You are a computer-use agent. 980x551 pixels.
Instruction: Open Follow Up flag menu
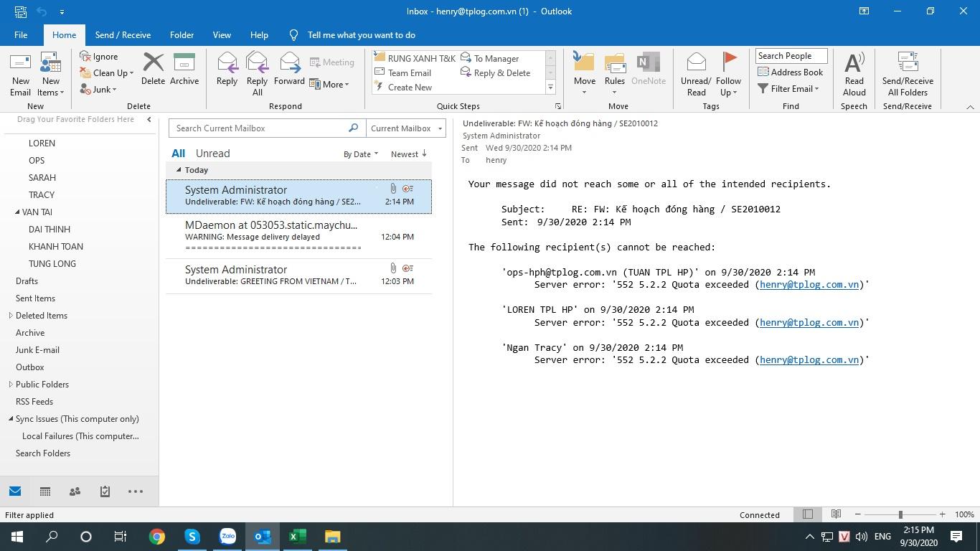pyautogui.click(x=728, y=74)
